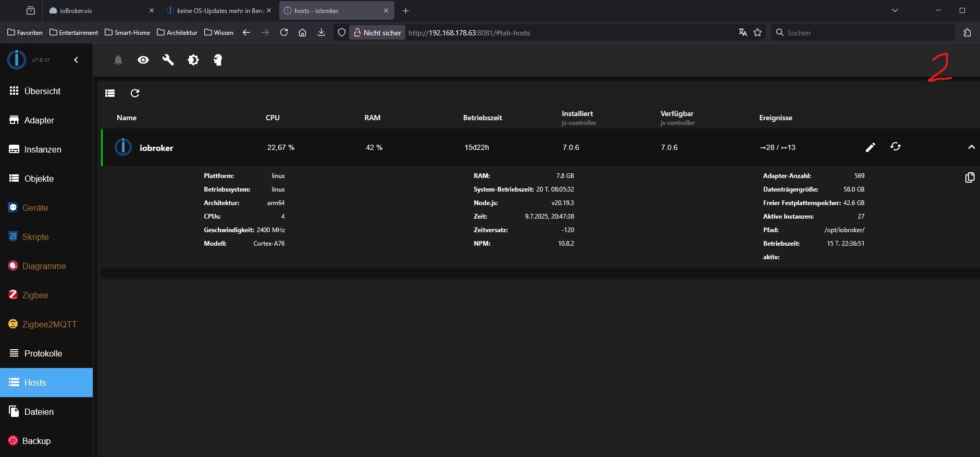Open Geräte menu item
The image size is (980, 457).
(x=46, y=208)
